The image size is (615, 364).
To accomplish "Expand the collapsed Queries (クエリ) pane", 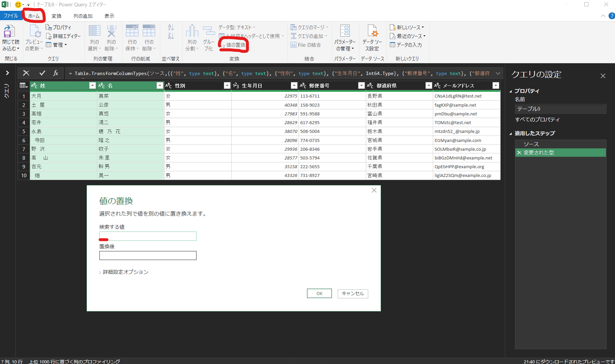I will click(x=7, y=73).
